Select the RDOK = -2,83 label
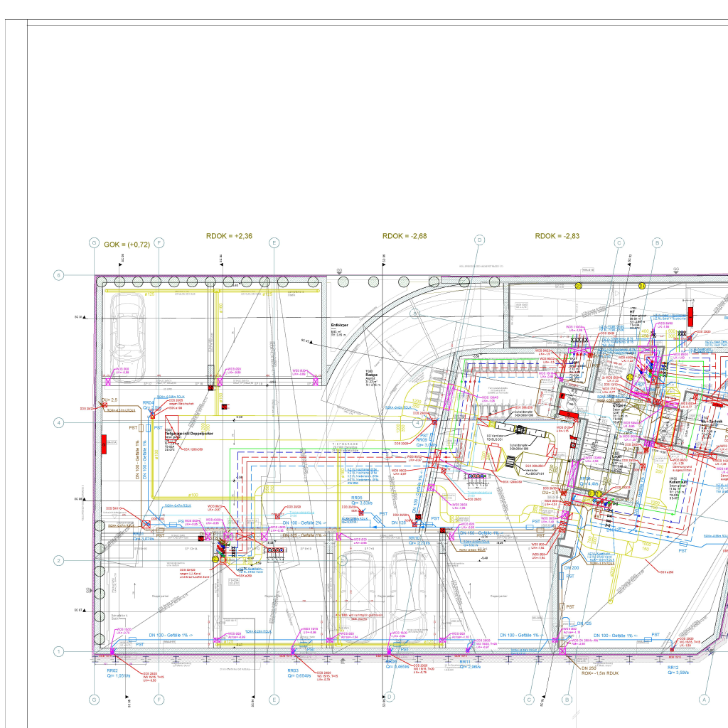 point(557,236)
